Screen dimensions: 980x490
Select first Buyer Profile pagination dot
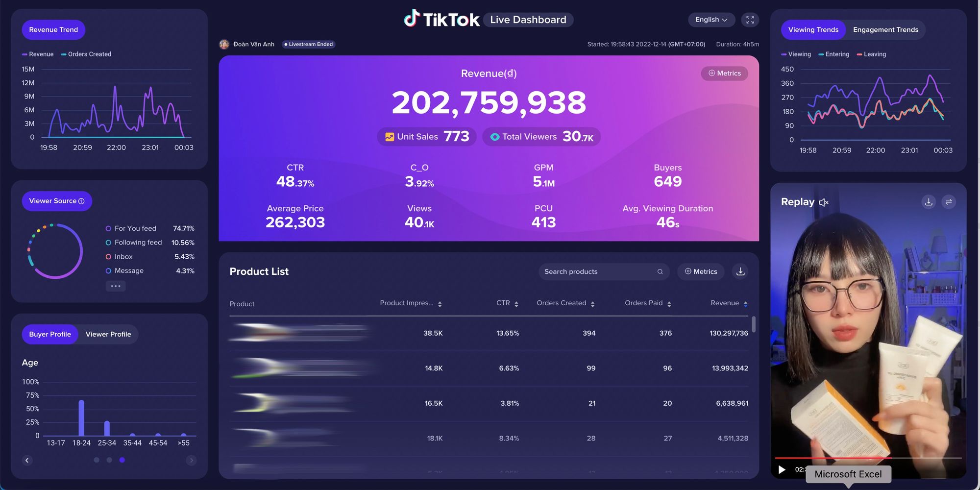click(97, 460)
